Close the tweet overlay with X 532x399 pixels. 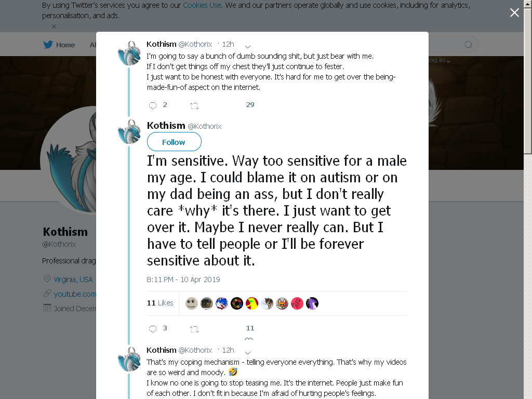(x=514, y=12)
